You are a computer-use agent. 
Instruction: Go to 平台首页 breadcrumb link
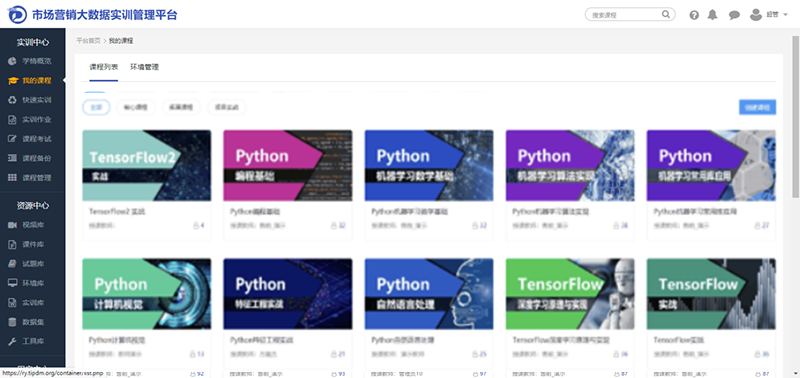[x=88, y=41]
